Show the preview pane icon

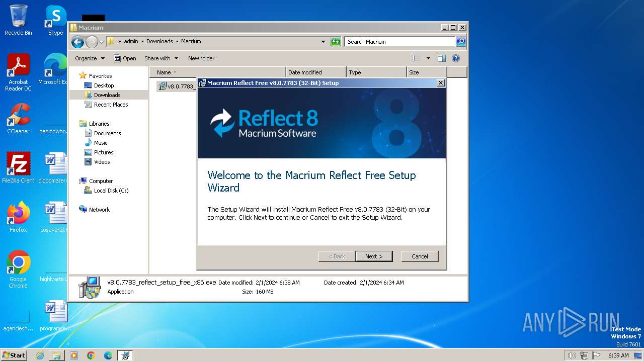pos(441,58)
